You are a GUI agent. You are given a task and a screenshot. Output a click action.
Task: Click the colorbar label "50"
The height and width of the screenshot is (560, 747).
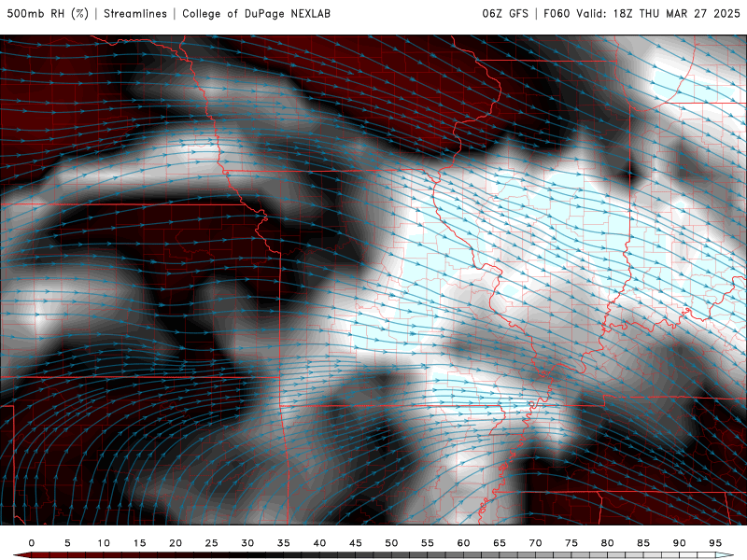click(x=391, y=543)
